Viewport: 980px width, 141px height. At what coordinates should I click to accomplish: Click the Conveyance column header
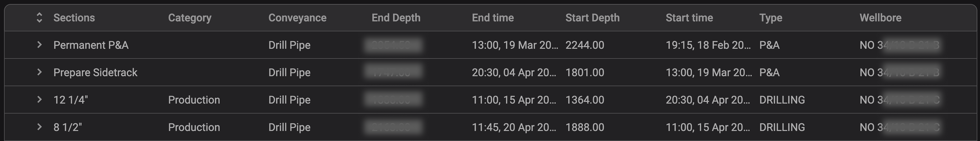click(297, 18)
